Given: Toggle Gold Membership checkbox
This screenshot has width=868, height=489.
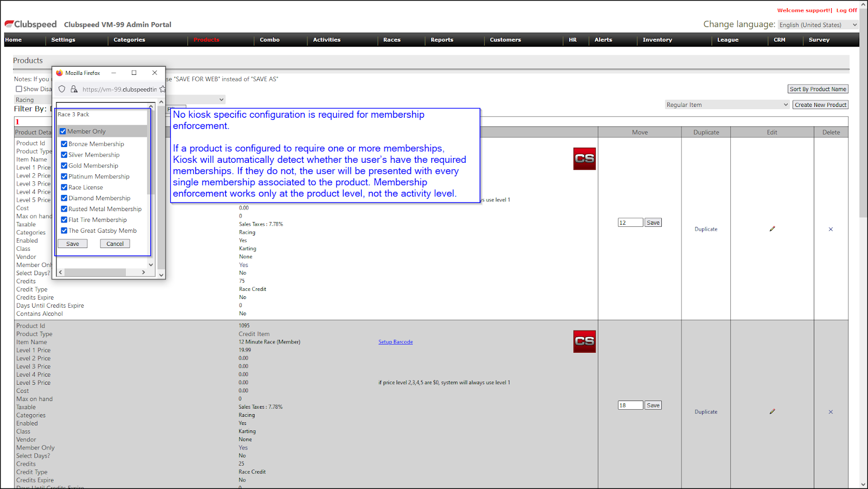Looking at the screenshot, I should [64, 166].
